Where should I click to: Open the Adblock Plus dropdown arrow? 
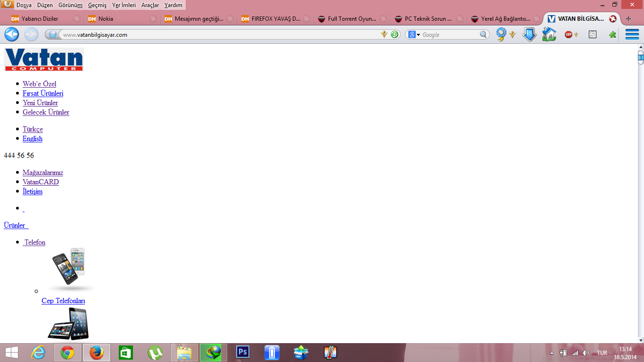576,35
